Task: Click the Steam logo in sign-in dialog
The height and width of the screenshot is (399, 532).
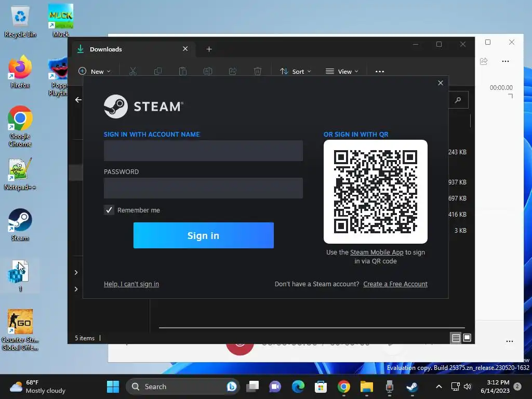Action: tap(143, 107)
